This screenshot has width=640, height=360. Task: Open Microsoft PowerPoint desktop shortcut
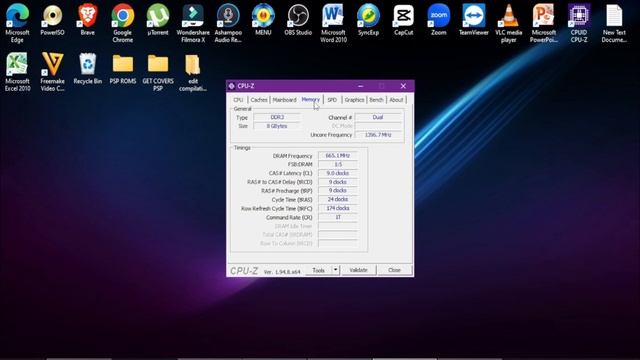point(544,22)
